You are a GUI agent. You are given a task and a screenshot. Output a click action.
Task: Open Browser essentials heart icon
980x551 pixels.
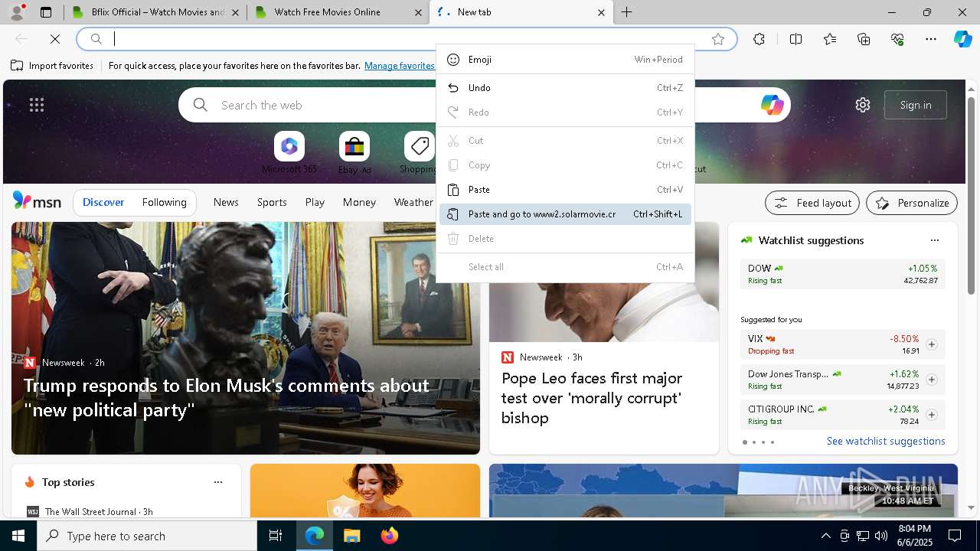(x=897, y=39)
